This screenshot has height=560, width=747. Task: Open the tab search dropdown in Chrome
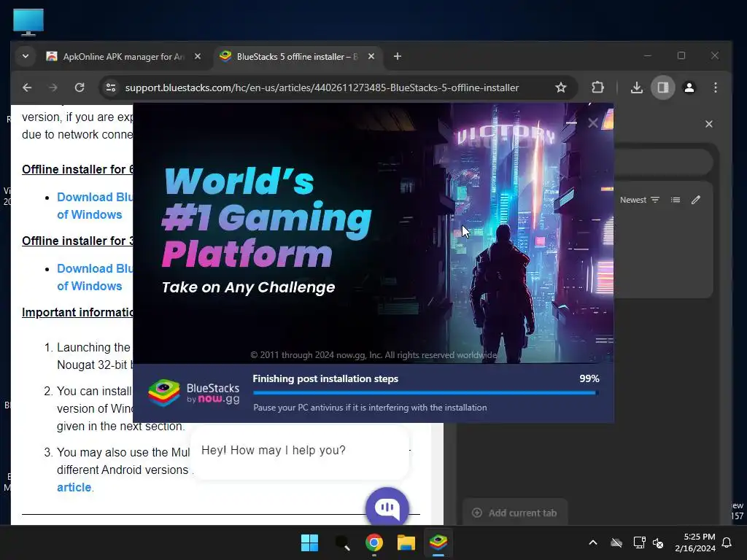[26, 57]
